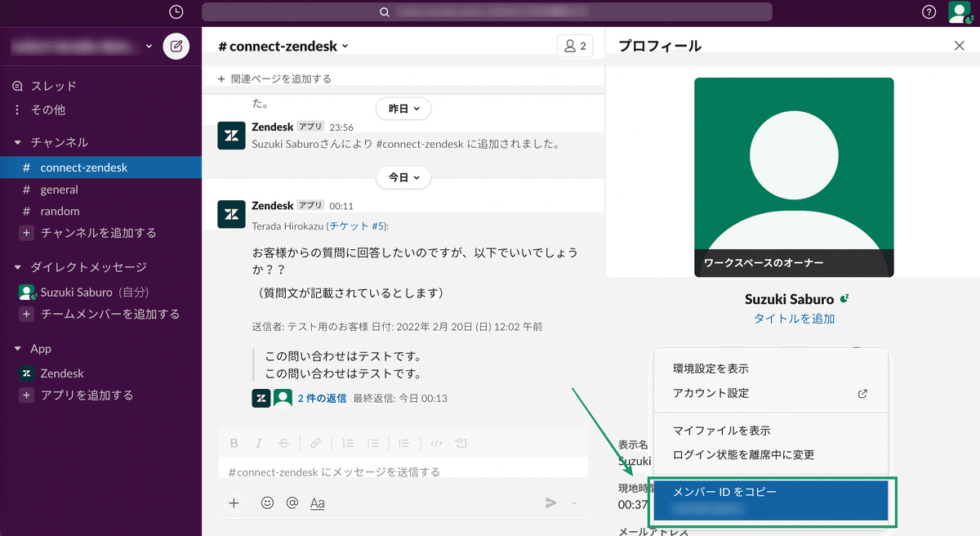Open the 今日 date dropdown
980x536 pixels.
403,177
